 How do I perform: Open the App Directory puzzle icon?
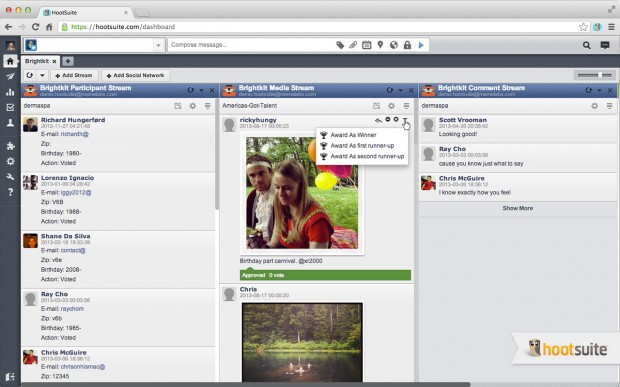tap(10, 146)
